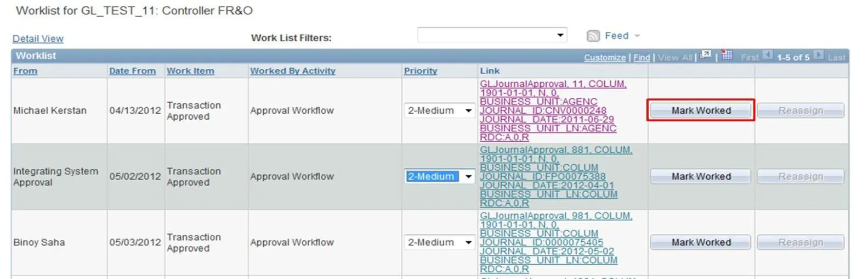Click Transaction Approved in Michael Kerstan row

point(194,110)
